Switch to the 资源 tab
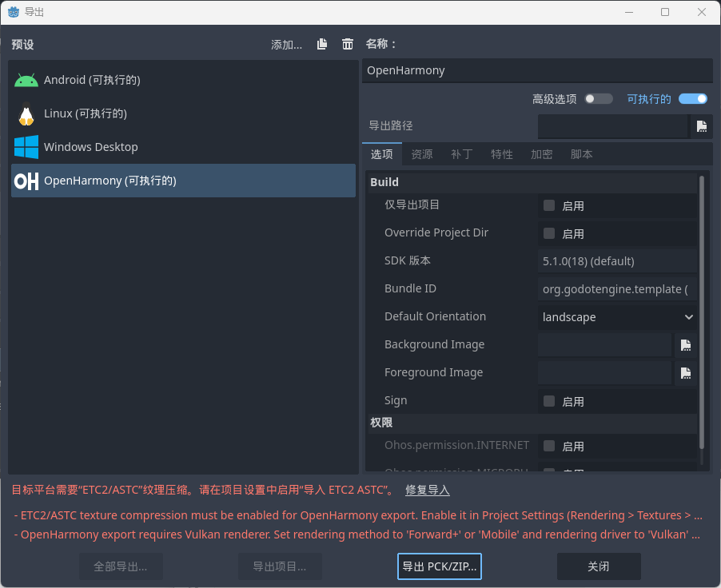721x588 pixels. (422, 154)
